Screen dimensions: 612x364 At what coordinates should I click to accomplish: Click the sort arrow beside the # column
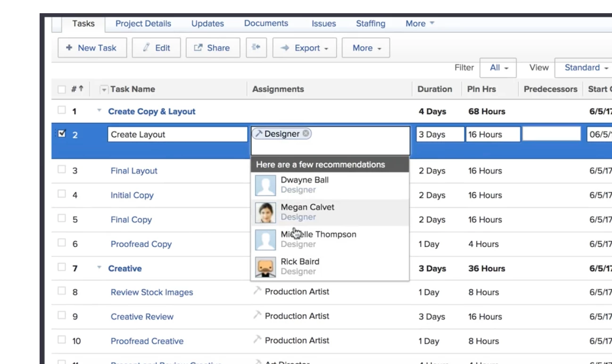[81, 89]
